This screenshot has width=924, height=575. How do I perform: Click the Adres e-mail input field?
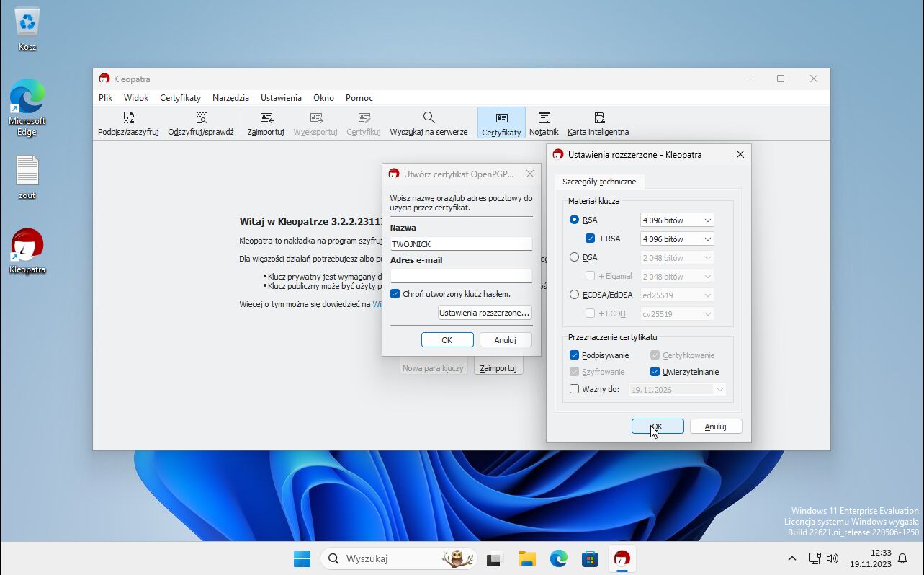(461, 276)
